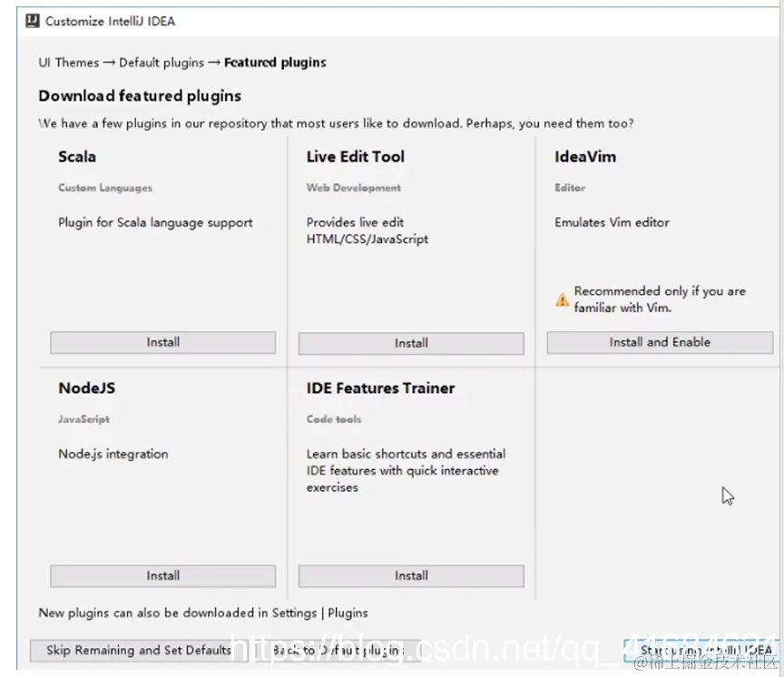This screenshot has height=677, width=784.
Task: Click the Live Edit Tool title
Action: tap(356, 156)
